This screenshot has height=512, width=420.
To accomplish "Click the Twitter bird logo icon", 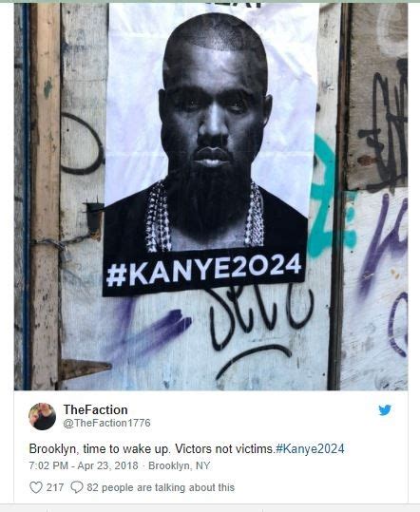I will 385,410.
